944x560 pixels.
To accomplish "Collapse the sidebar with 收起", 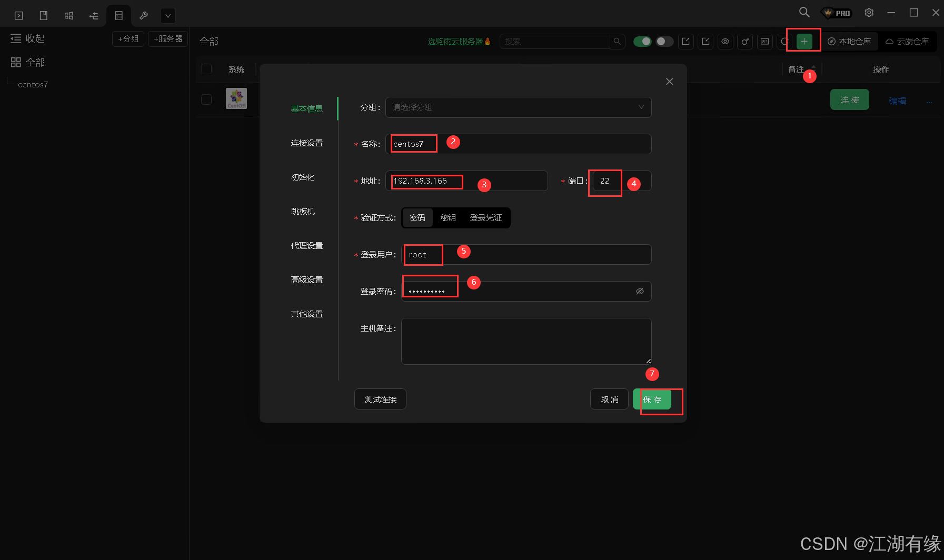I will (x=28, y=38).
